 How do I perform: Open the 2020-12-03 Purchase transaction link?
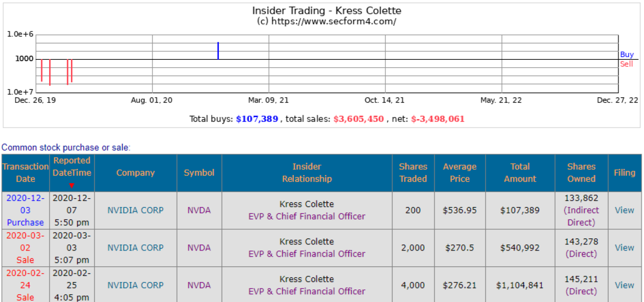point(25,210)
